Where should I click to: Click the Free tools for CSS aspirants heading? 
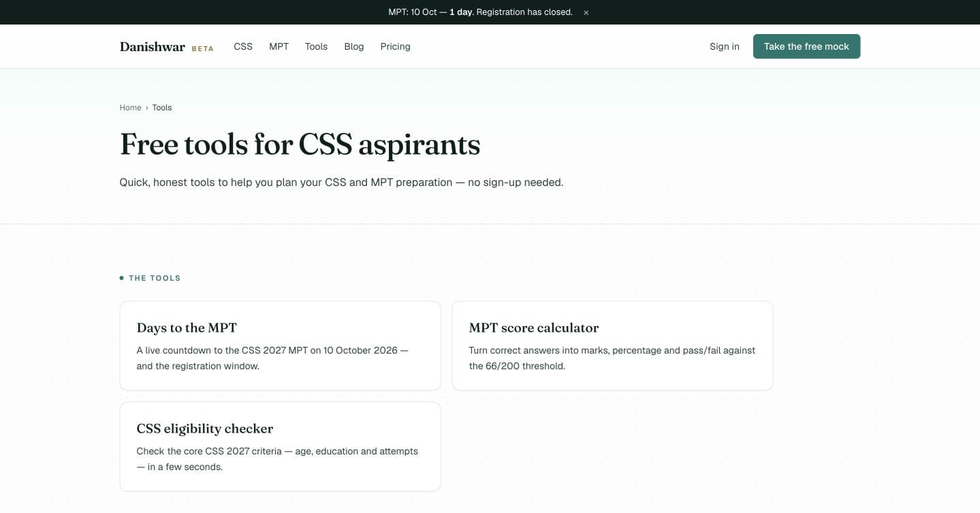[300, 144]
